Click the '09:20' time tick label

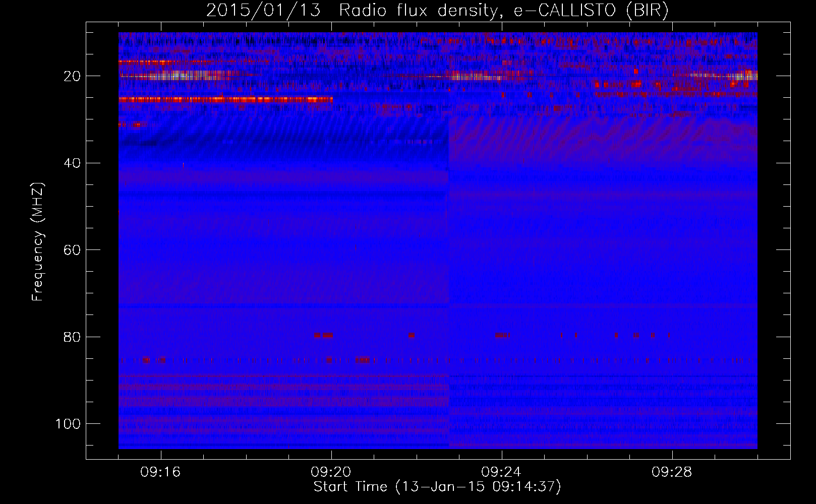[331, 472]
